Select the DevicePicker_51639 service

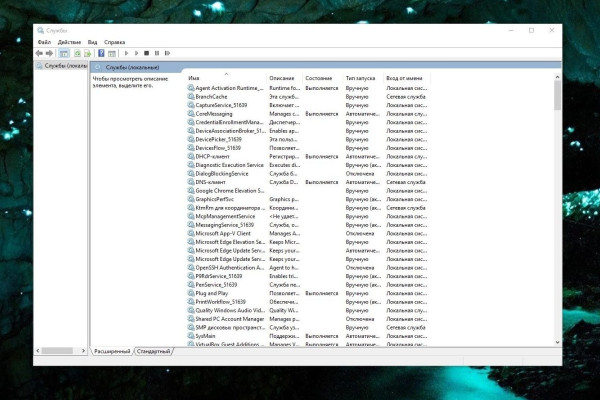point(307,139)
